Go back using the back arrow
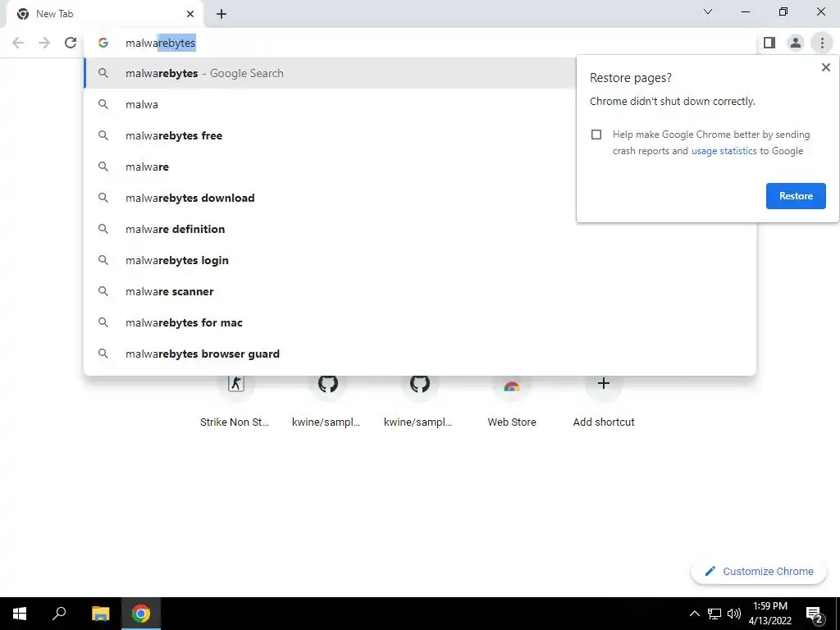The height and width of the screenshot is (630, 840). coord(18,43)
